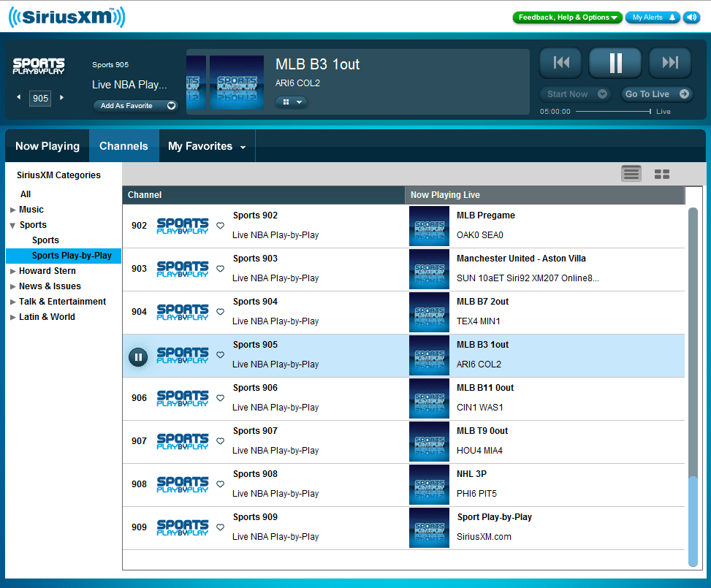Favorite Sports 903 with heart icon
The width and height of the screenshot is (711, 588).
point(221,268)
